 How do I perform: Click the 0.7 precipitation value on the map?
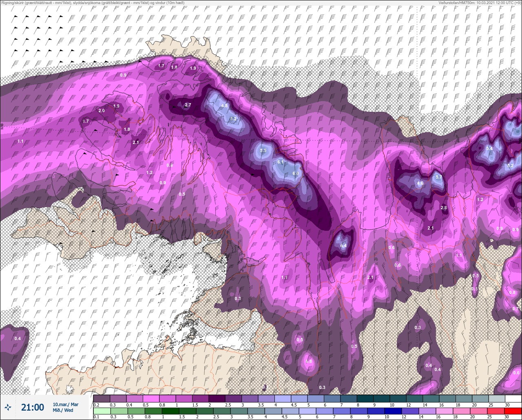[x=515, y=309]
